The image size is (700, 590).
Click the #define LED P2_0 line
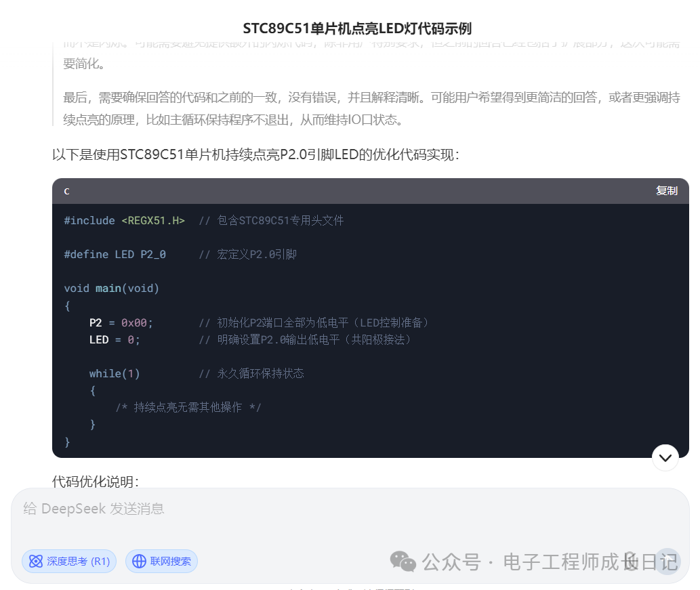(x=115, y=255)
